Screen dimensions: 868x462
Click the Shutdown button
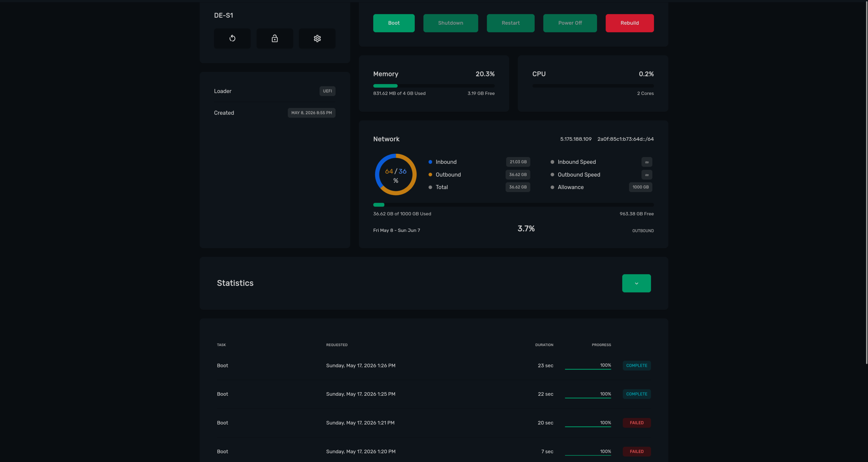point(451,23)
